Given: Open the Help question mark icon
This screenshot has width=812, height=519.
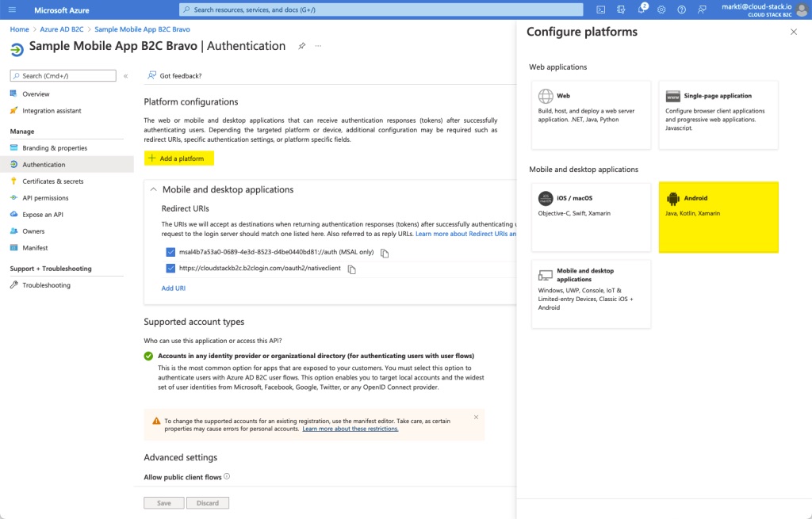Looking at the screenshot, I should point(681,10).
